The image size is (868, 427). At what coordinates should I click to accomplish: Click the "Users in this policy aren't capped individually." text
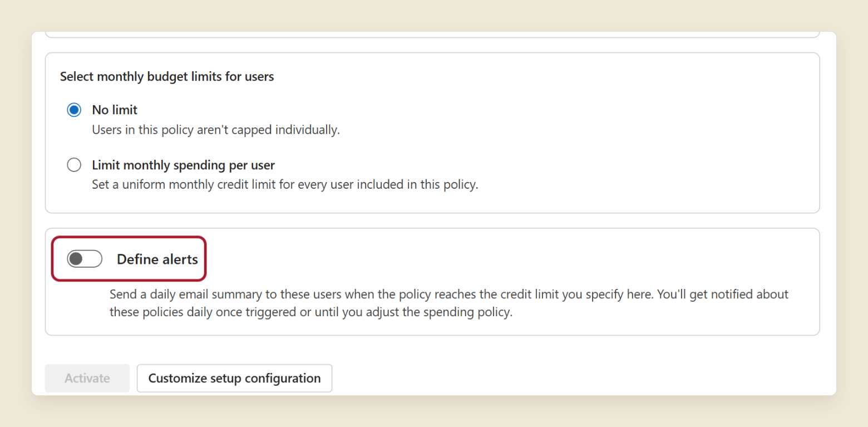[216, 130]
